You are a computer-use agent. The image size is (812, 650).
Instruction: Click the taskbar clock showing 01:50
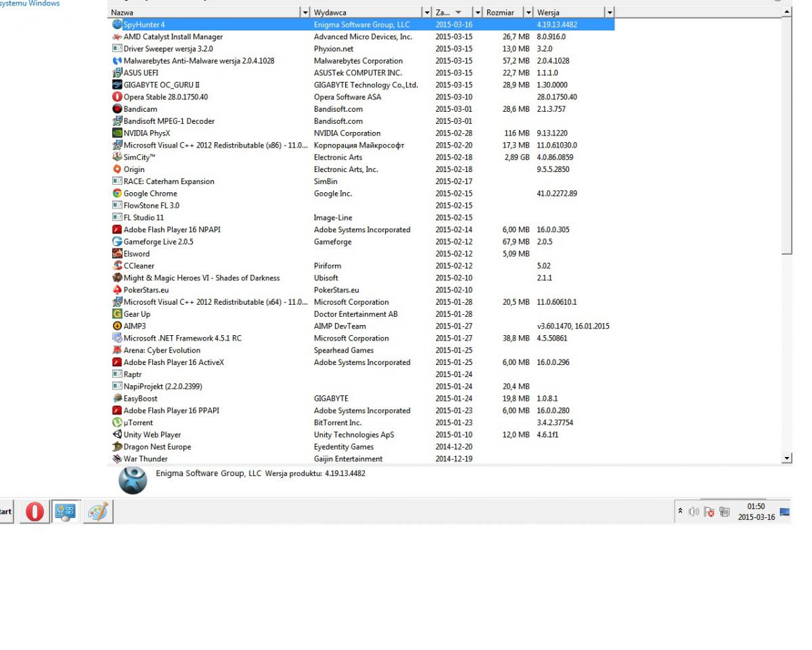[x=757, y=512]
